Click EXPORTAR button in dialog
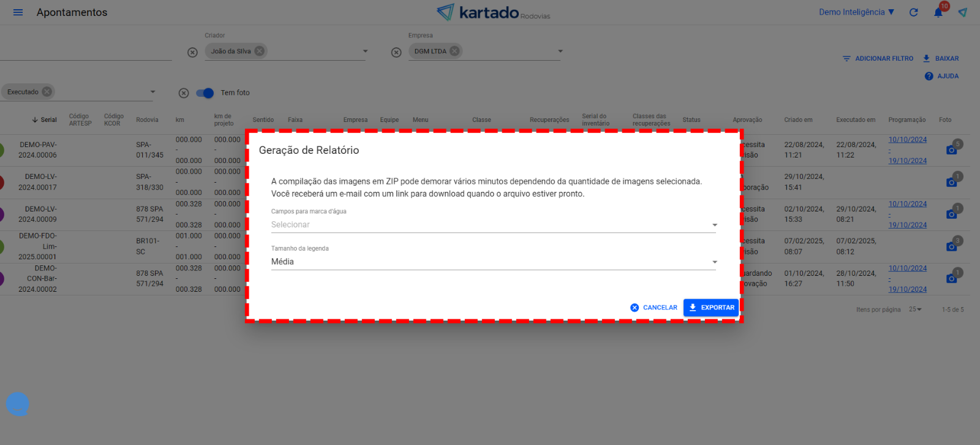The image size is (980, 445). pos(711,308)
